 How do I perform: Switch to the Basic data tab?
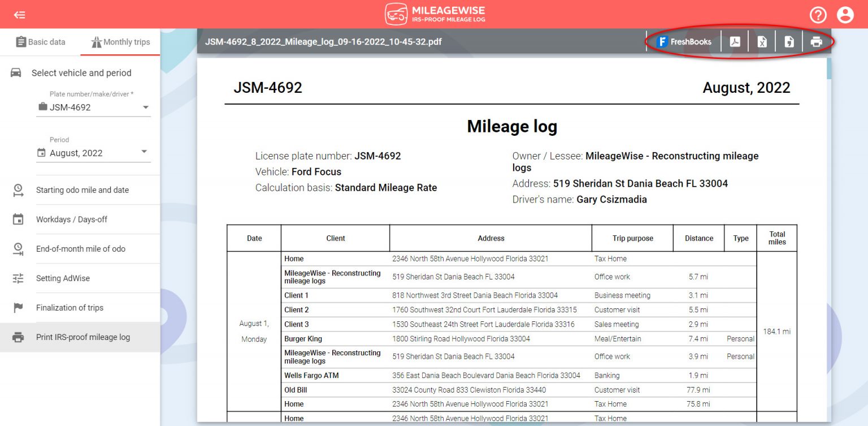(41, 41)
